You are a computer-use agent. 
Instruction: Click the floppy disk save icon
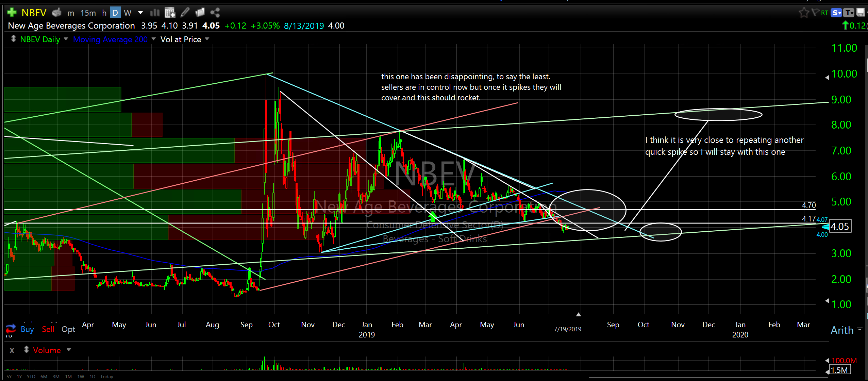[x=861, y=13]
